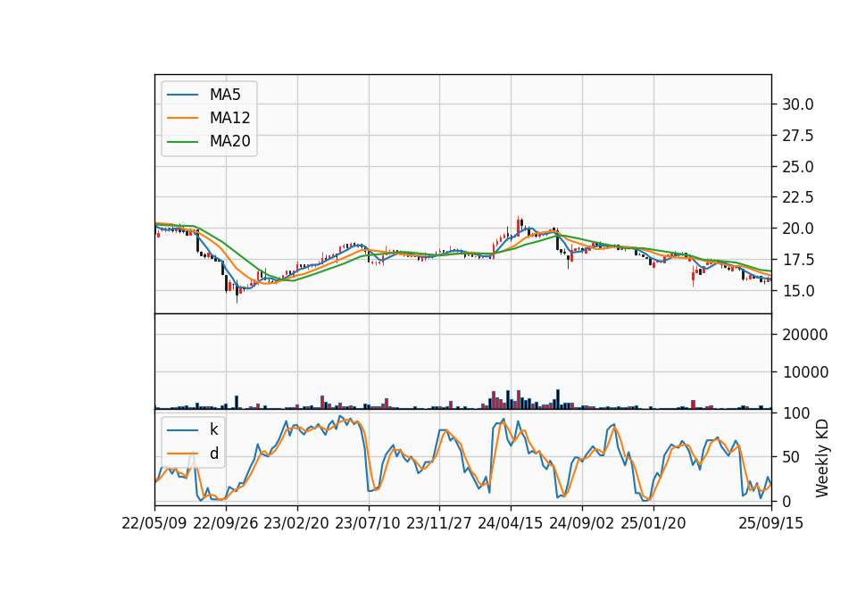Click the 27.5 price axis label
This screenshot has height=616, width=857.
798,136
